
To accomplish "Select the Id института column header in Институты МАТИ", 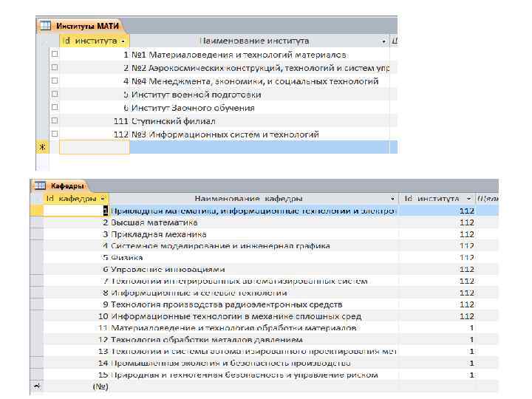I will 95,41.
